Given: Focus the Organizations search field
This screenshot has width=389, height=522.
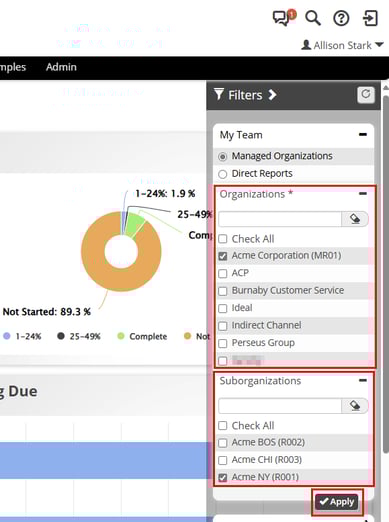Looking at the screenshot, I should coord(280,219).
